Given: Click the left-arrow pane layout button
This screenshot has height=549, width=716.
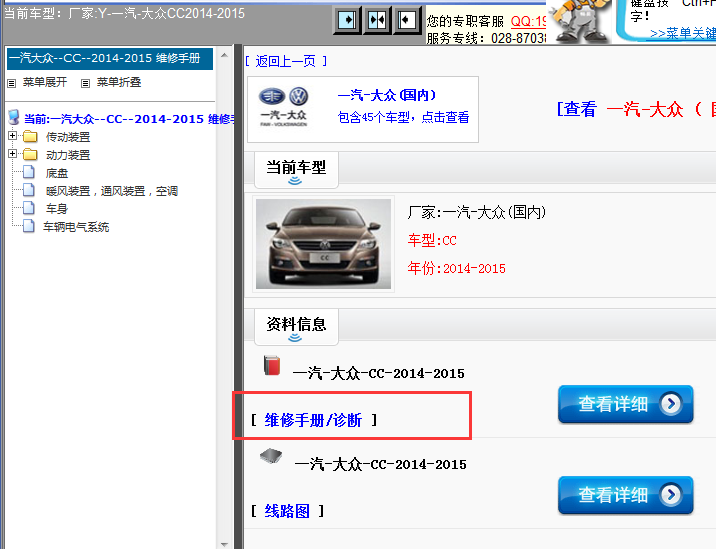Looking at the screenshot, I should [x=407, y=20].
